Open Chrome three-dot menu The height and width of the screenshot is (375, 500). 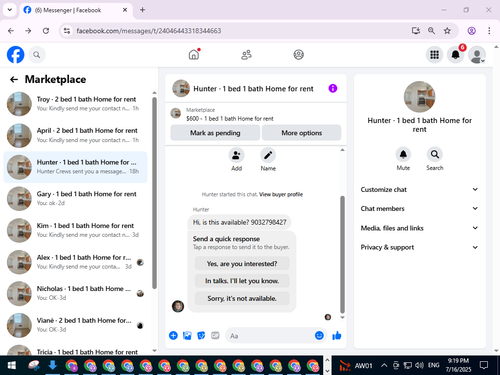[489, 31]
